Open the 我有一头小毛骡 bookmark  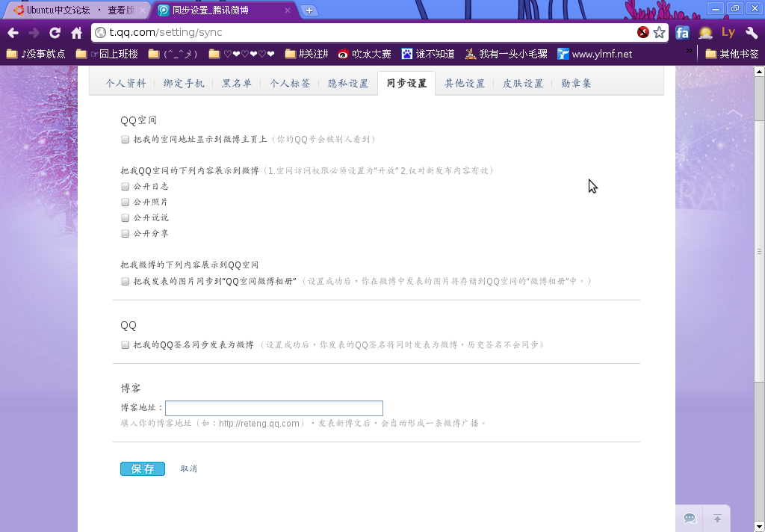click(506, 54)
